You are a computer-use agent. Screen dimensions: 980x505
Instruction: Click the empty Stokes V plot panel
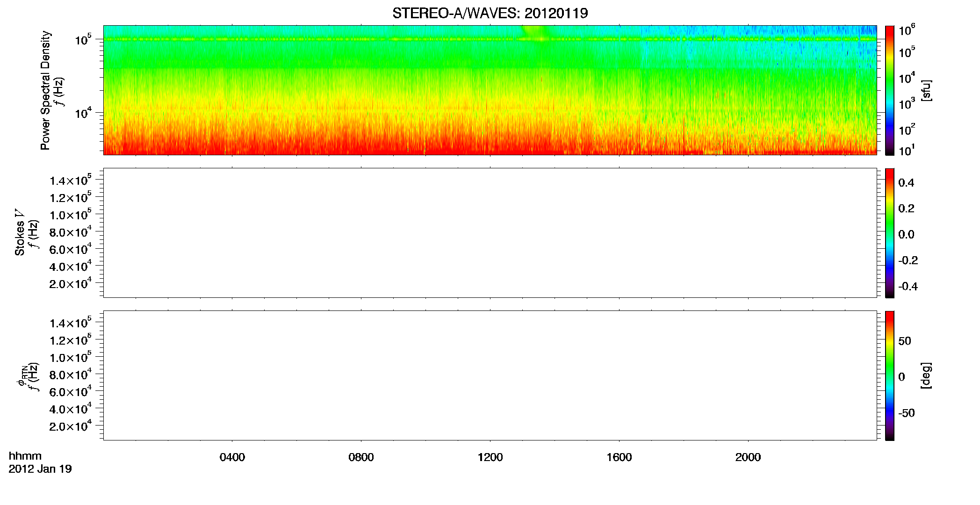coord(490,233)
